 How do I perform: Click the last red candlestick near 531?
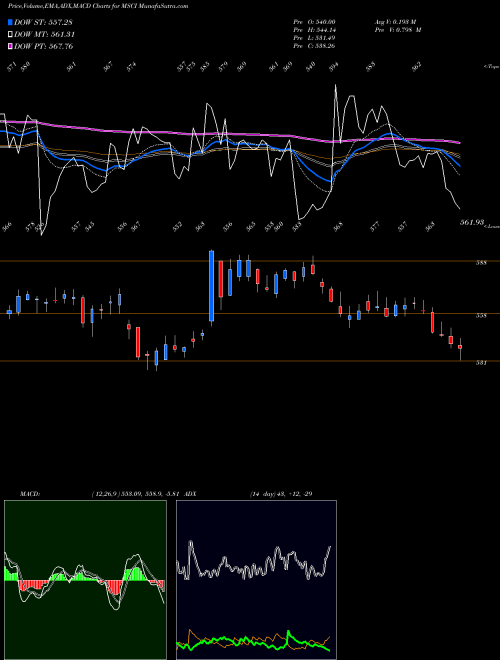pyautogui.click(x=460, y=347)
